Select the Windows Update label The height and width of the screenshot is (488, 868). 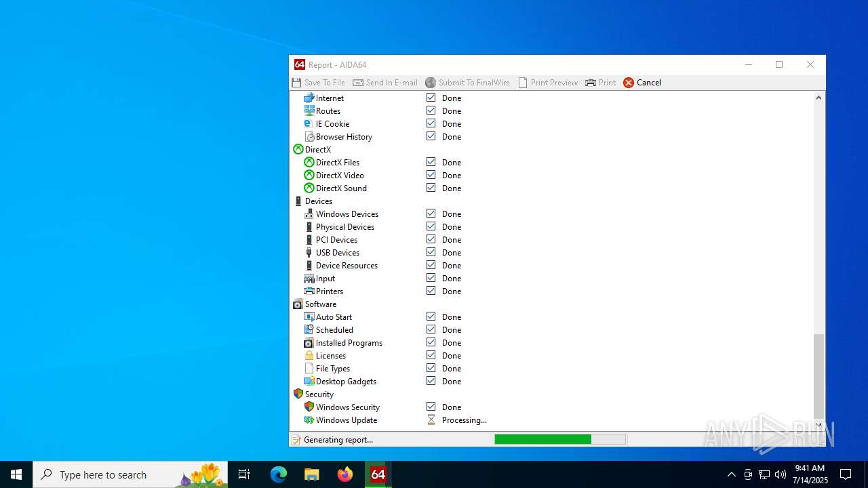[x=347, y=420]
